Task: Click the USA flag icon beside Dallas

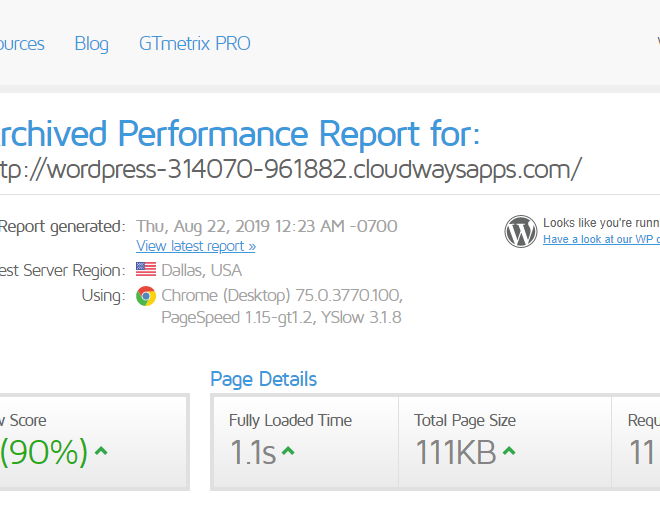Action: (x=146, y=269)
